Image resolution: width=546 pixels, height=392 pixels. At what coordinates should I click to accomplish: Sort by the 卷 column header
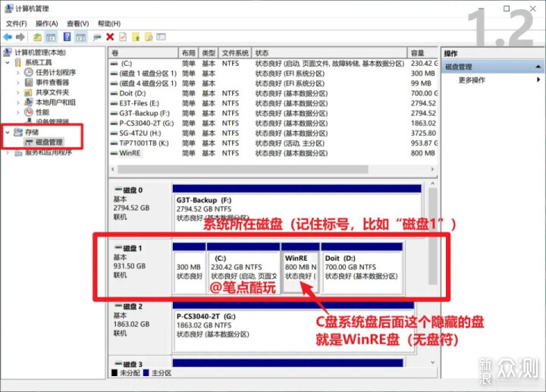pos(143,53)
